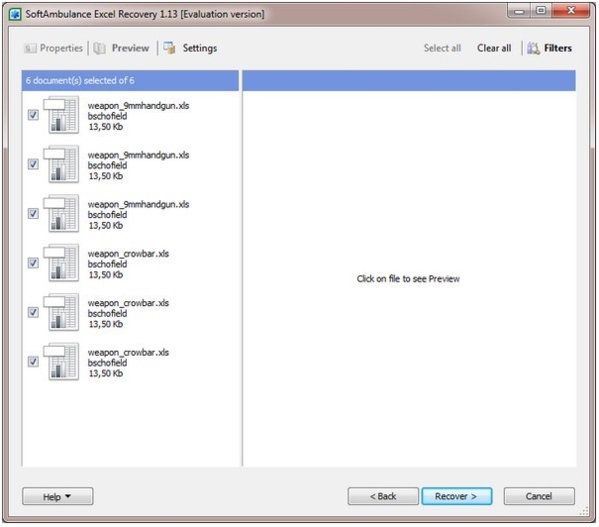The image size is (599, 527).
Task: Click the SoftAmbulance app icon in title bar
Action: 15,15
